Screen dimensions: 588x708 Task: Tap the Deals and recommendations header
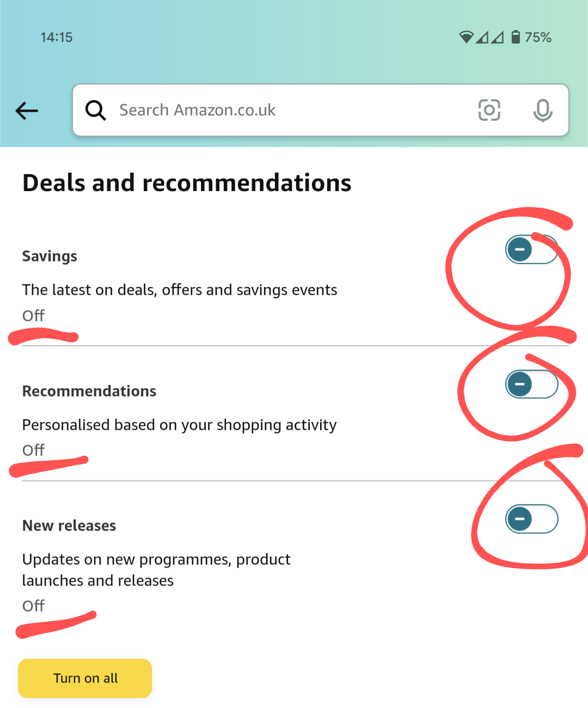[x=187, y=183]
